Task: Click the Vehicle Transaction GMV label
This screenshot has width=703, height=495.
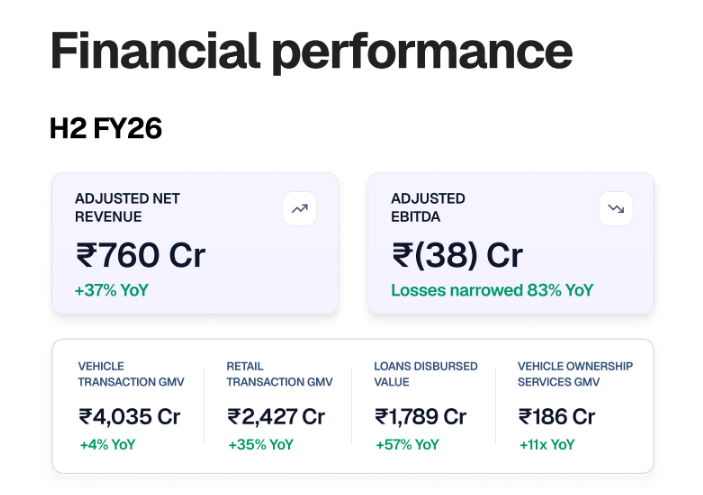Action: [x=131, y=374]
